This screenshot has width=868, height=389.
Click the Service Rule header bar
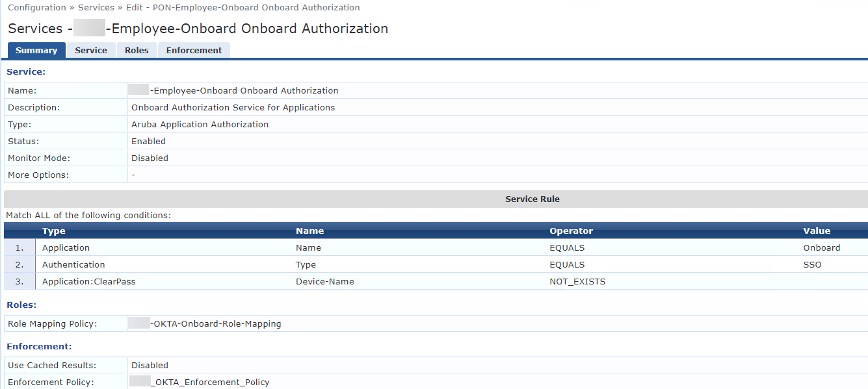532,199
